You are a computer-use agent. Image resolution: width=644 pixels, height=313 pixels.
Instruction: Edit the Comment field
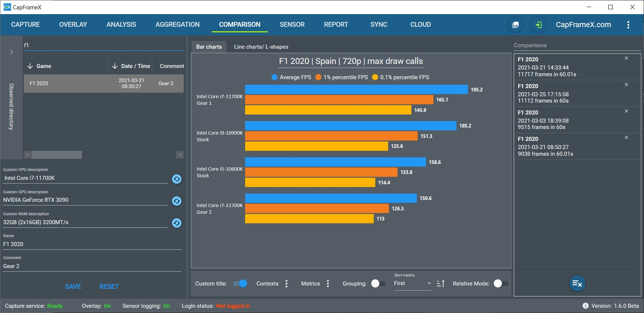pos(92,266)
